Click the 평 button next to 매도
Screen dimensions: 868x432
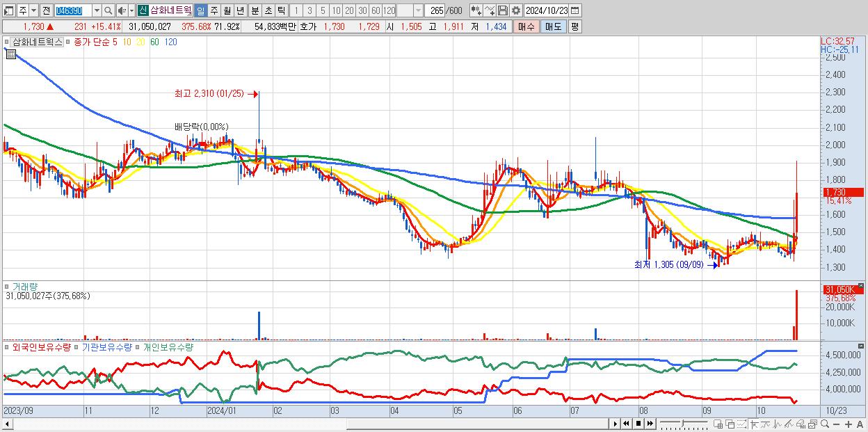(x=574, y=26)
